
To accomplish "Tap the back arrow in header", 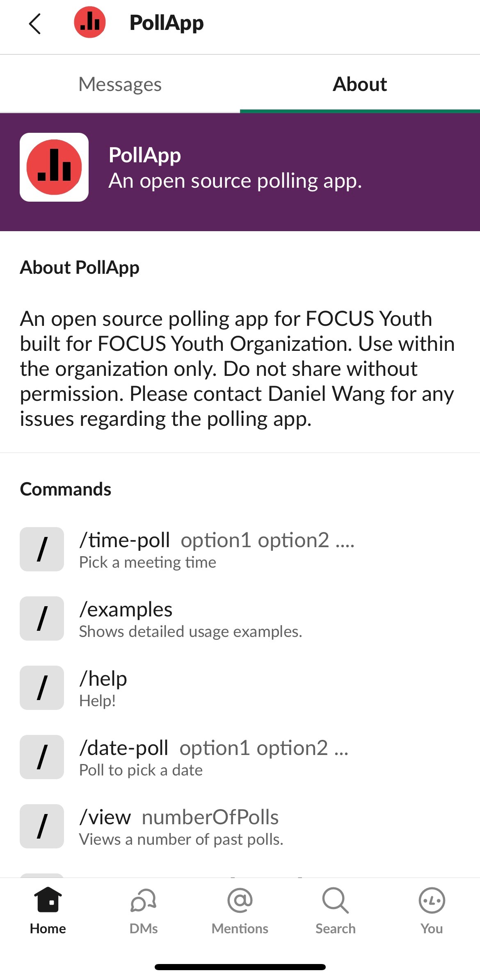I will 35,23.
